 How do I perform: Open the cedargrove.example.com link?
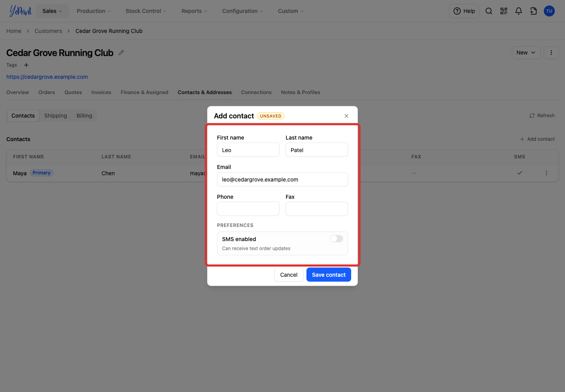click(47, 77)
